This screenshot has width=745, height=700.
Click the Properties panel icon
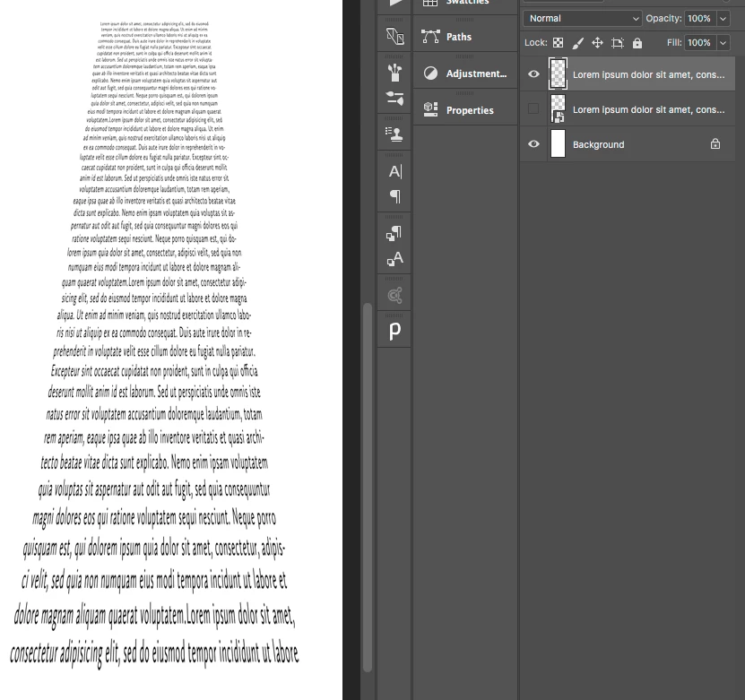[x=430, y=109]
